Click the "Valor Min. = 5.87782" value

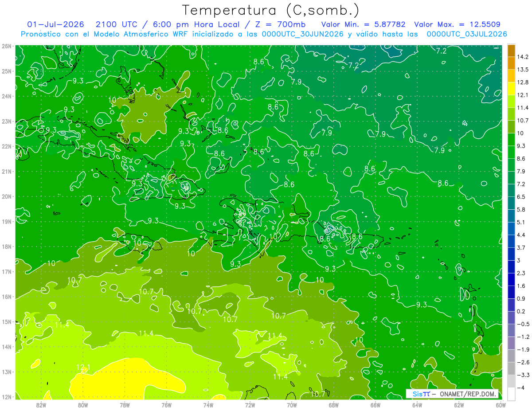364,24
